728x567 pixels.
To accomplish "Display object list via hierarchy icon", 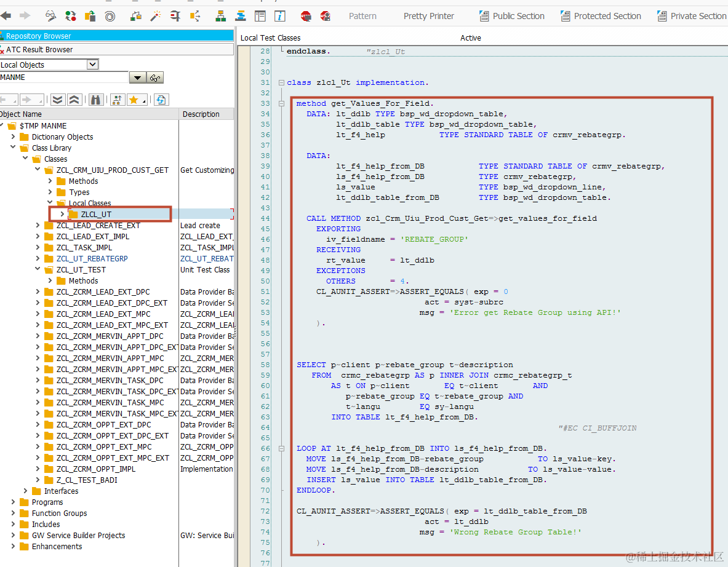I will pos(220,16).
